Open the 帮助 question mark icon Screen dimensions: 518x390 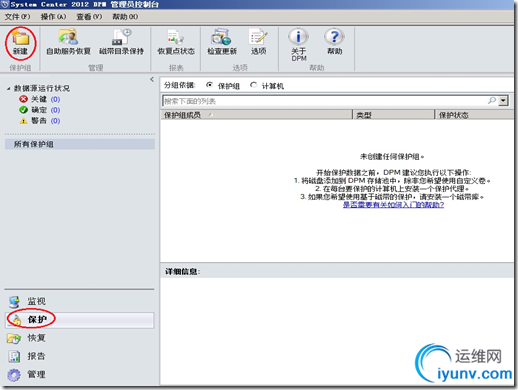click(334, 36)
